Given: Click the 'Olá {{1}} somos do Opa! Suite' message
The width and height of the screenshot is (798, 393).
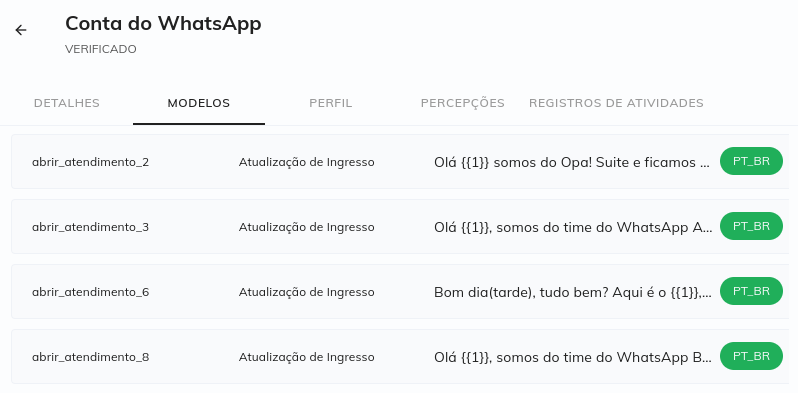Looking at the screenshot, I should click(x=572, y=162).
